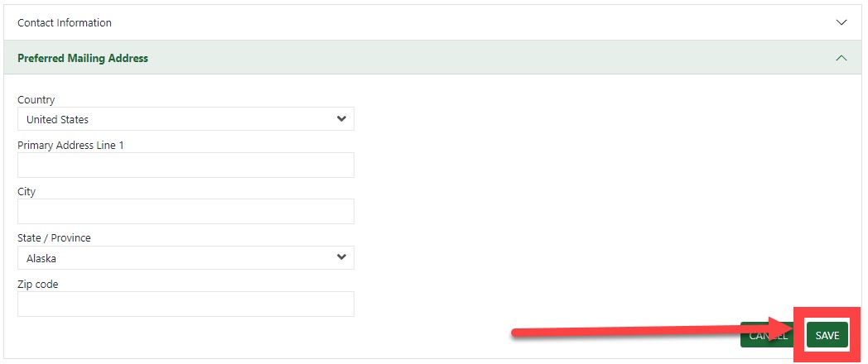Click the Preferred Mailing Address section title
Image resolution: width=868 pixels, height=364 pixels.
(83, 58)
